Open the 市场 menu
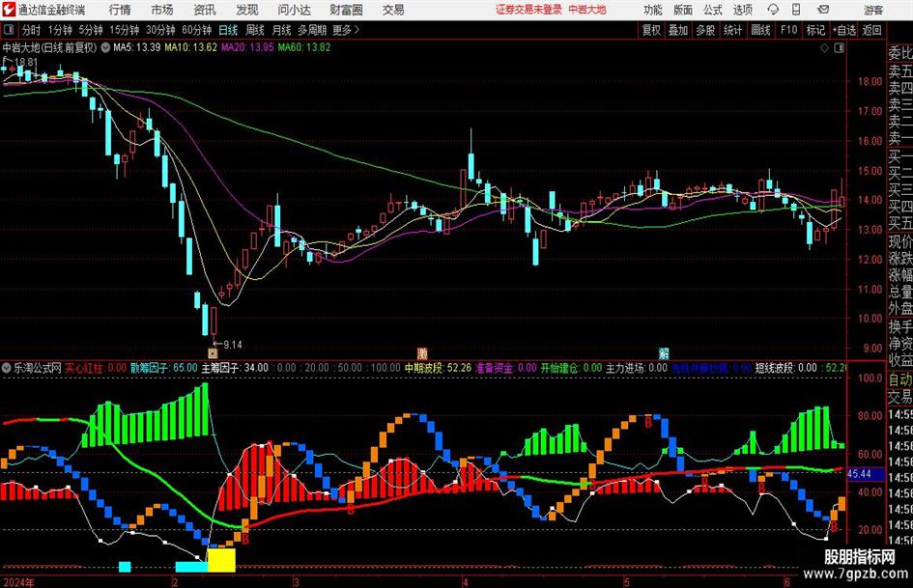 162,10
